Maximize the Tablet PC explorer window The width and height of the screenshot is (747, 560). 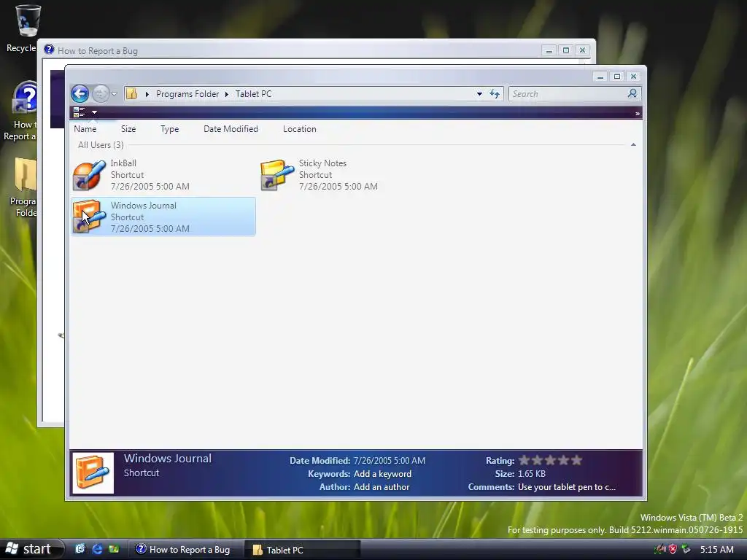coord(617,76)
